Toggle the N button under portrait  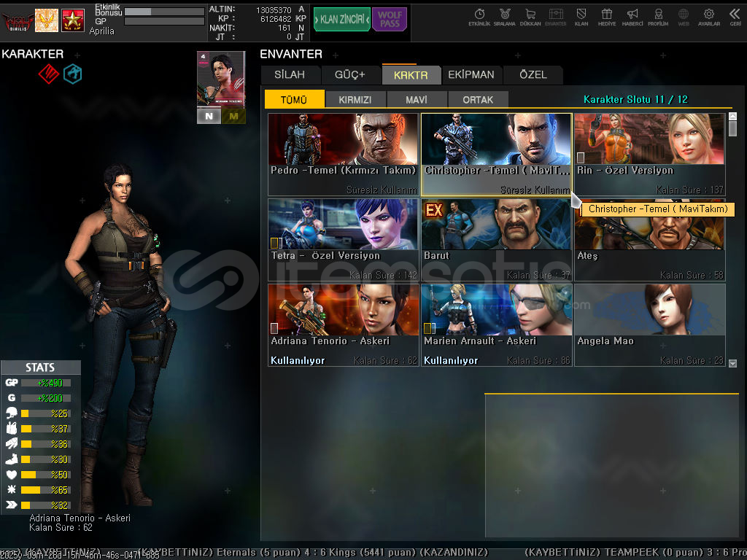209,116
